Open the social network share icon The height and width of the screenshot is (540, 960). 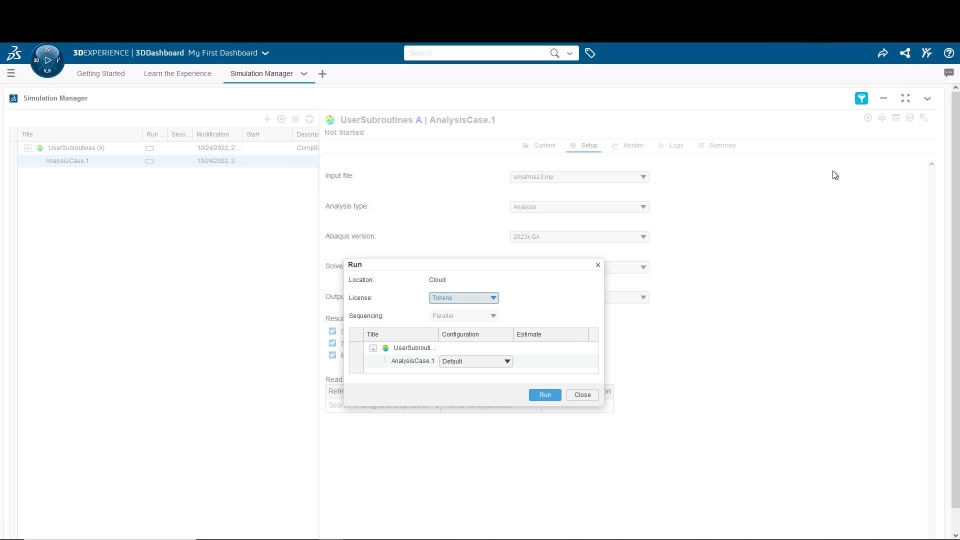tap(905, 53)
